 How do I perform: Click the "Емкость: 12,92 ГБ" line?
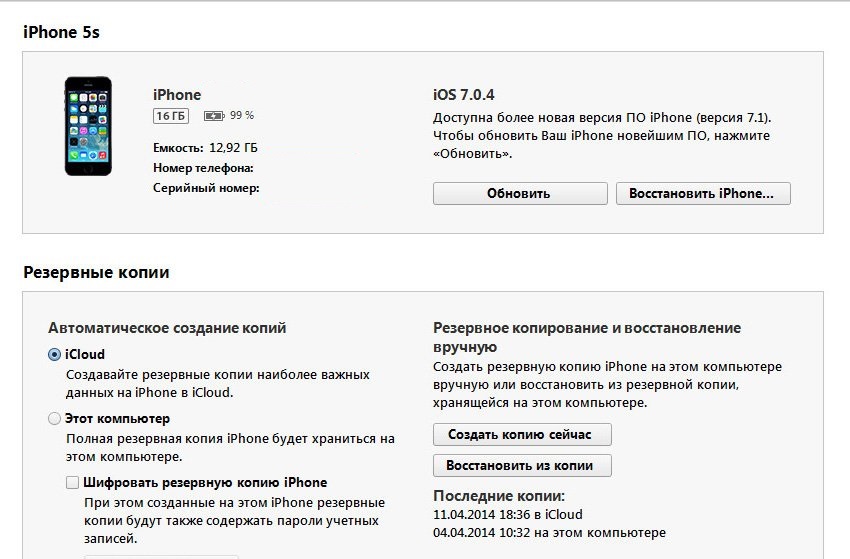point(205,148)
